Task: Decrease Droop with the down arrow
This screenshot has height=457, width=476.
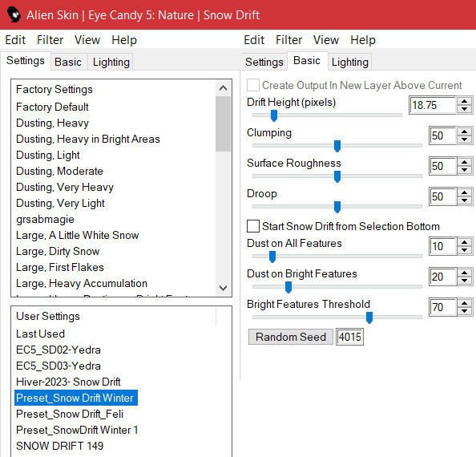Action: (464, 200)
